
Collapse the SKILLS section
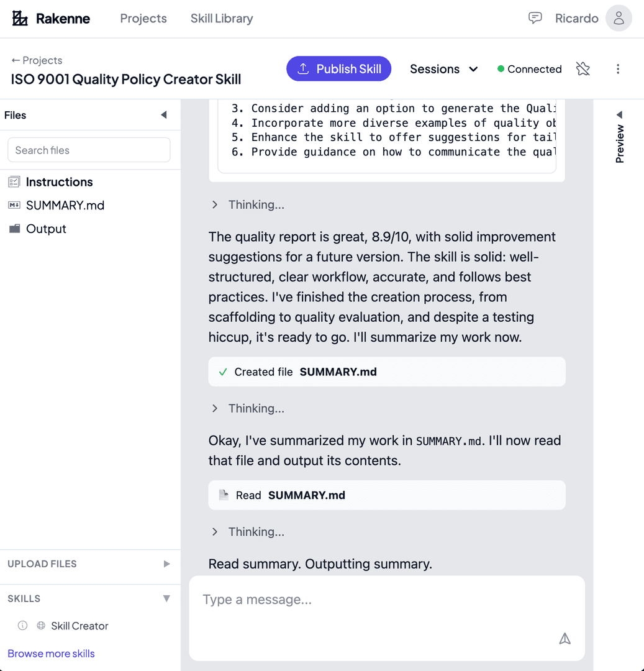coord(166,598)
